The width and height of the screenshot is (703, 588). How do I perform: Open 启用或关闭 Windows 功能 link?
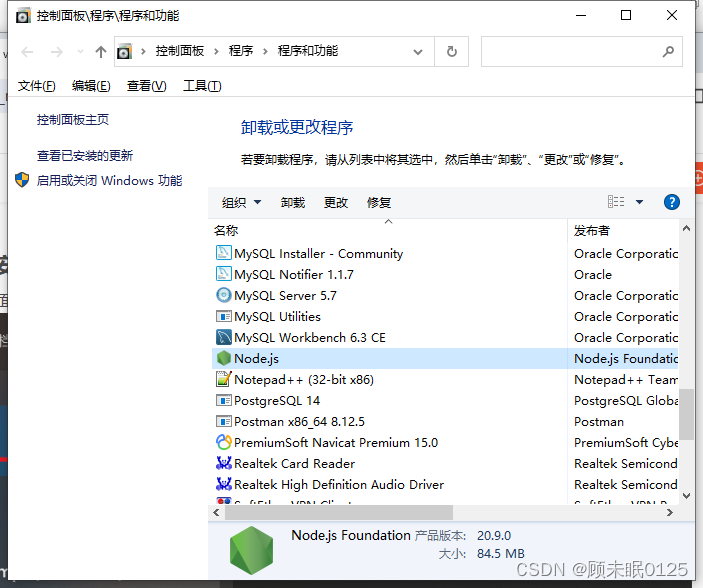(x=109, y=180)
